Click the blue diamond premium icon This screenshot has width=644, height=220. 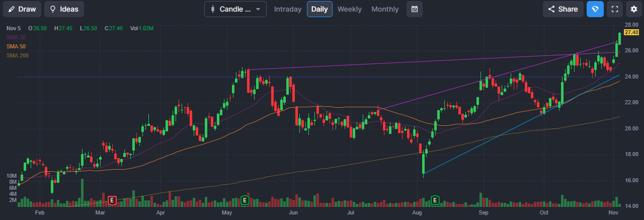click(x=595, y=9)
